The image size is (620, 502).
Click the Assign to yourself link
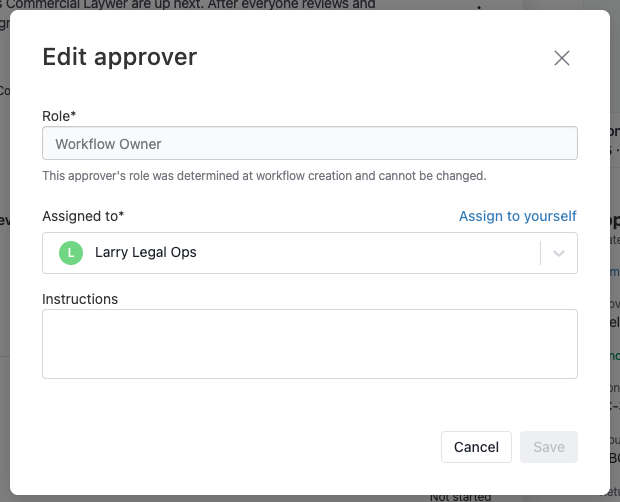point(518,216)
